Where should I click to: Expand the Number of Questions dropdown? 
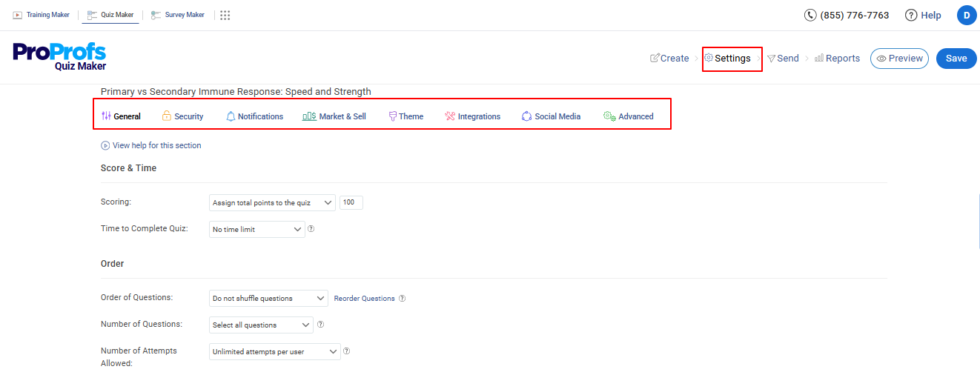click(x=261, y=325)
